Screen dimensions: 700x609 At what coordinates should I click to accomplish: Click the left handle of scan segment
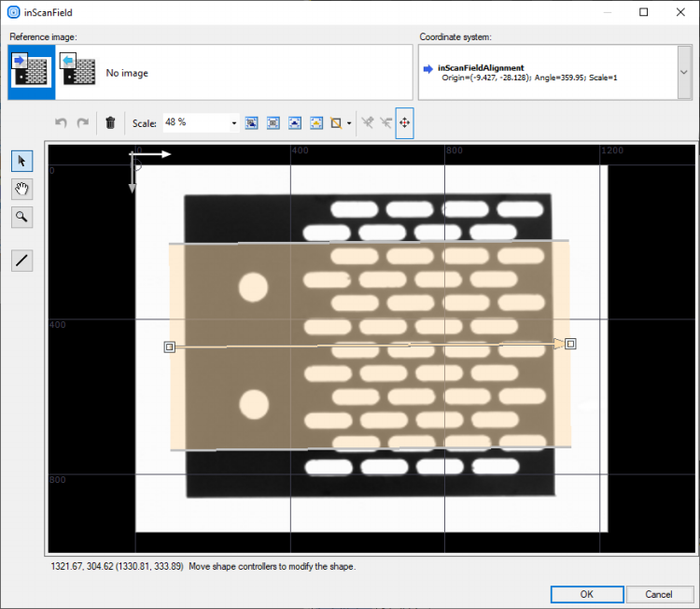(169, 347)
